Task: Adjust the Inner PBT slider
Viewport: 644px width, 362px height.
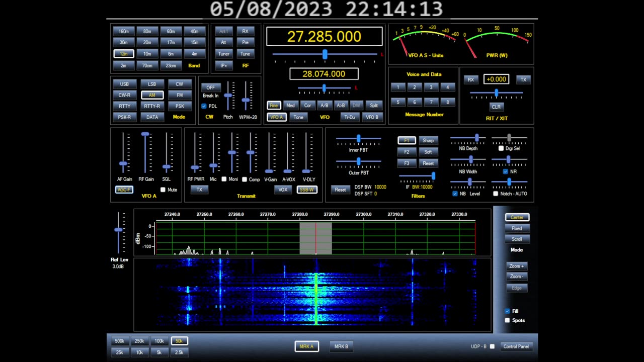Action: click(358, 138)
